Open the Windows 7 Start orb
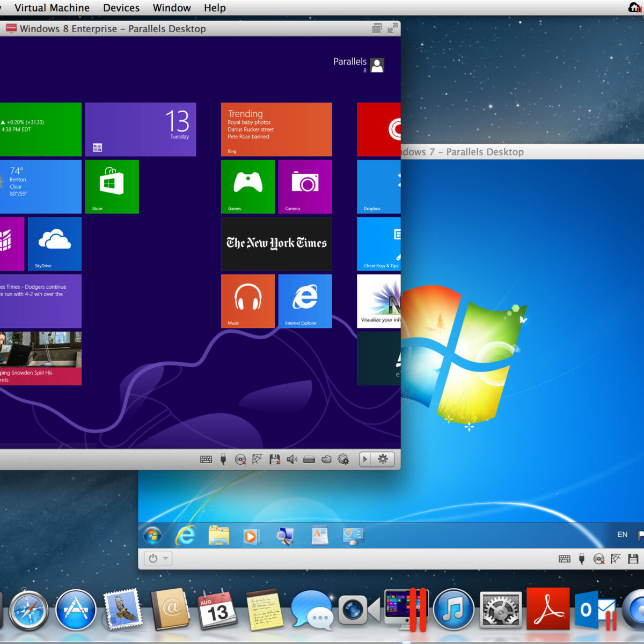The image size is (644, 644). 153,535
